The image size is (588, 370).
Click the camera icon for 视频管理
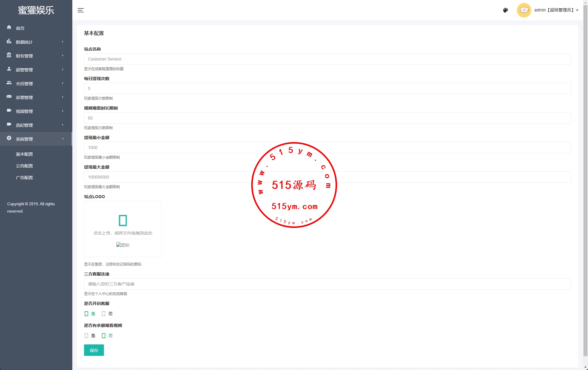[x=9, y=110]
